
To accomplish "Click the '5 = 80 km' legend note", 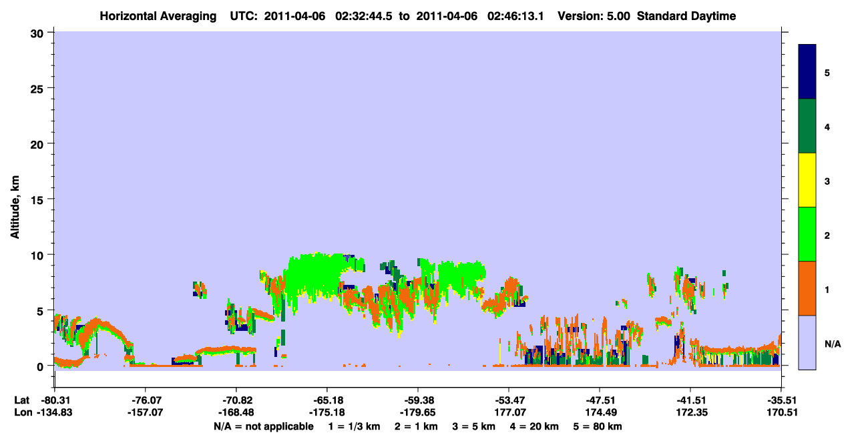I will pyautogui.click(x=598, y=426).
